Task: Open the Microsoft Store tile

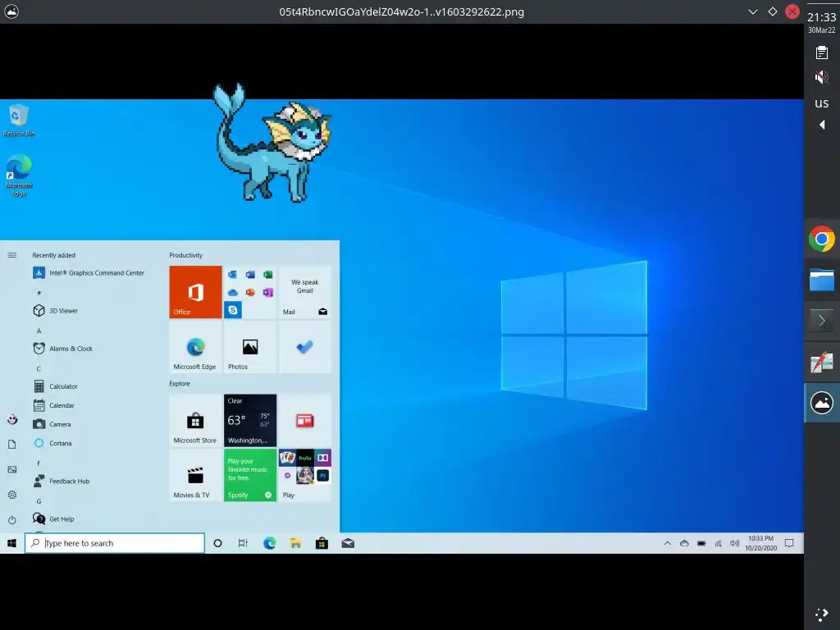Action: click(195, 421)
